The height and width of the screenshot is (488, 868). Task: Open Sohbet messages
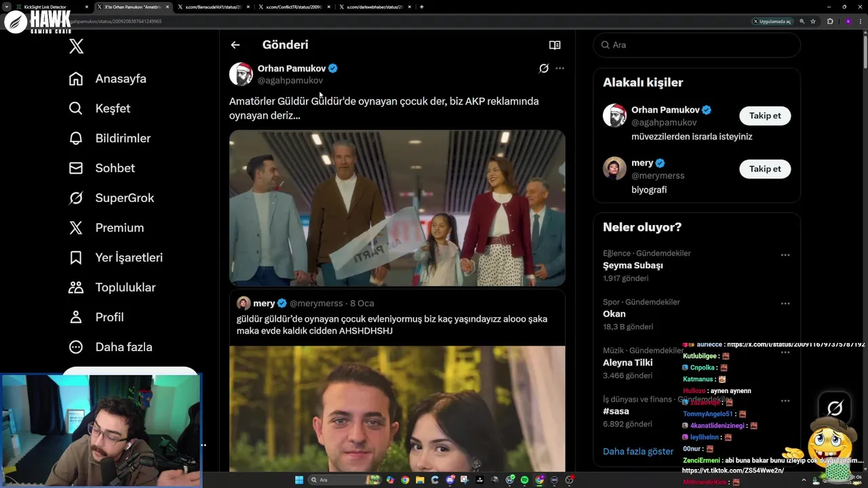click(102, 168)
